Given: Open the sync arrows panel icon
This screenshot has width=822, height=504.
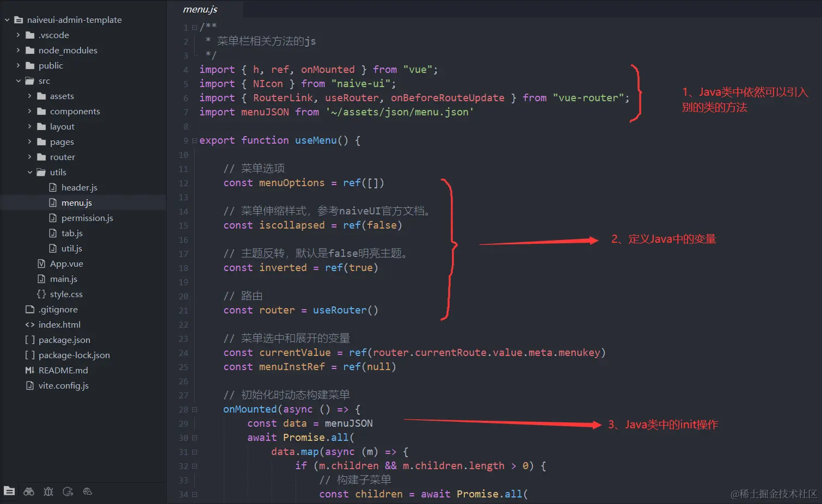Looking at the screenshot, I should [68, 491].
